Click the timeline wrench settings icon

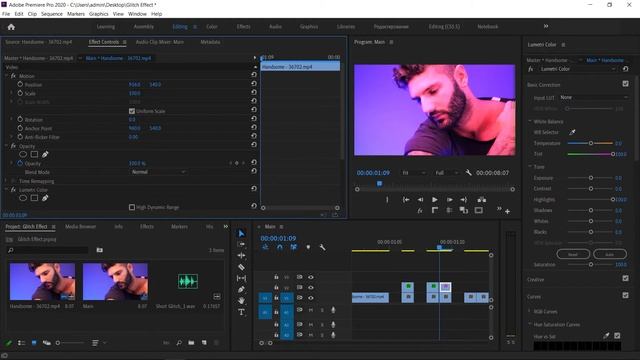(322, 247)
